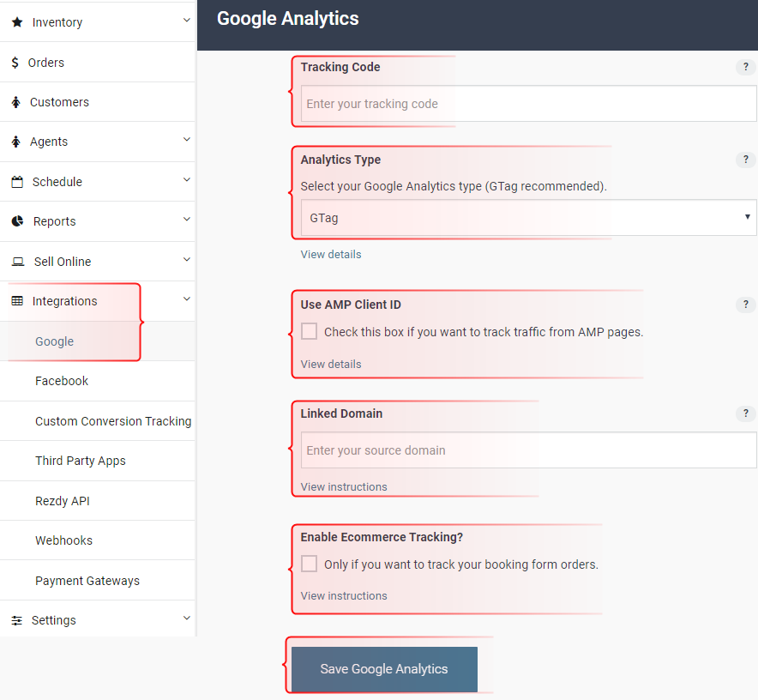Open Third Party Apps

click(x=97, y=461)
